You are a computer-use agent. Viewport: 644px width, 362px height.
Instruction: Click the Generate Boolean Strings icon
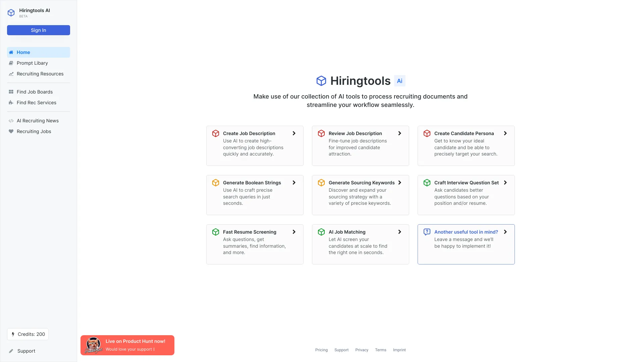pos(215,182)
